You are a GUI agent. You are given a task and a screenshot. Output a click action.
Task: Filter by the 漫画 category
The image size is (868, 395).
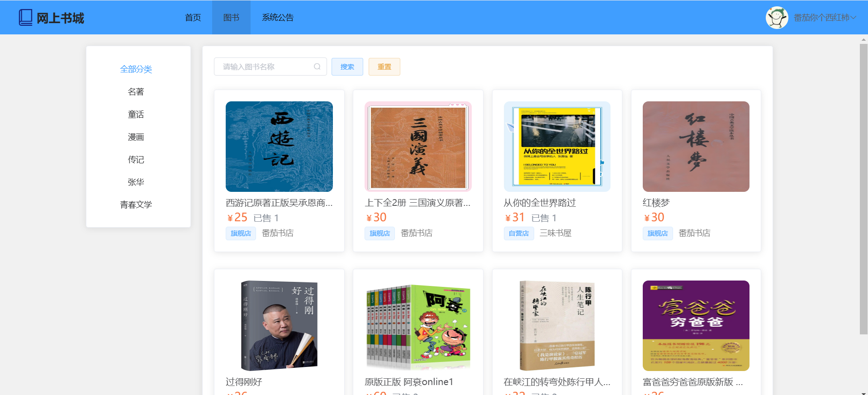click(136, 137)
